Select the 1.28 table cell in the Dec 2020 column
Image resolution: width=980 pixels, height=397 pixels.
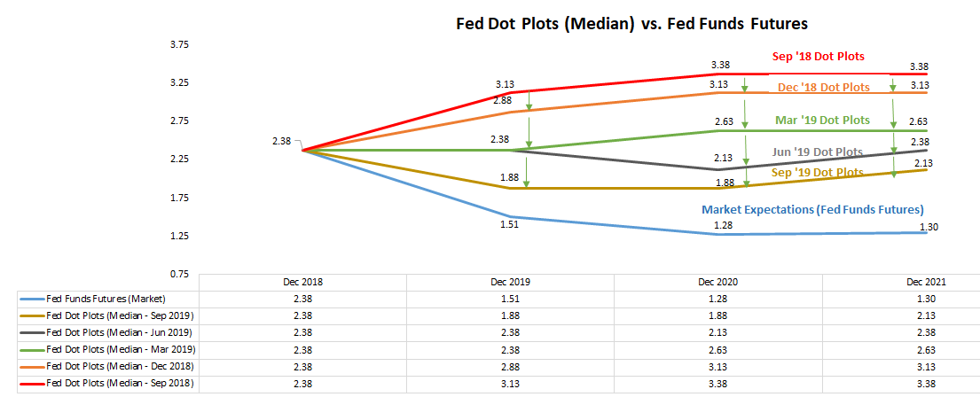pyautogui.click(x=719, y=299)
